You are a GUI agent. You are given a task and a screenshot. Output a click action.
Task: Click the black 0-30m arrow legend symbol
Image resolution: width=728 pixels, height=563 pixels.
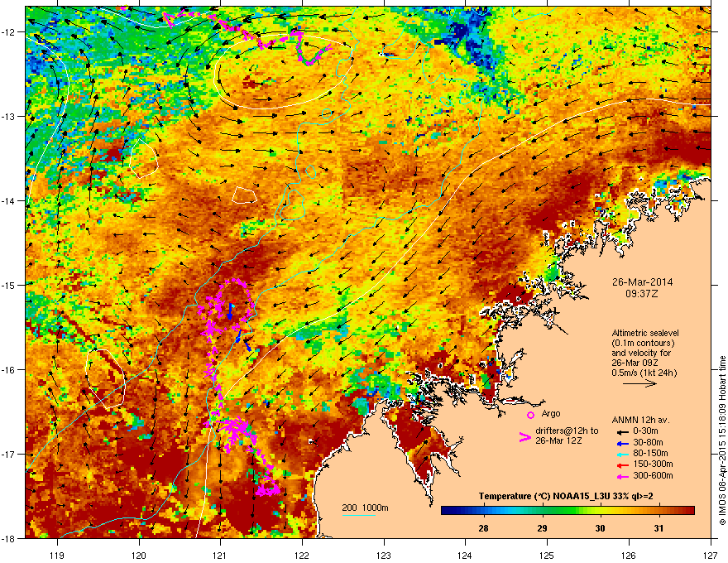pyautogui.click(x=623, y=431)
